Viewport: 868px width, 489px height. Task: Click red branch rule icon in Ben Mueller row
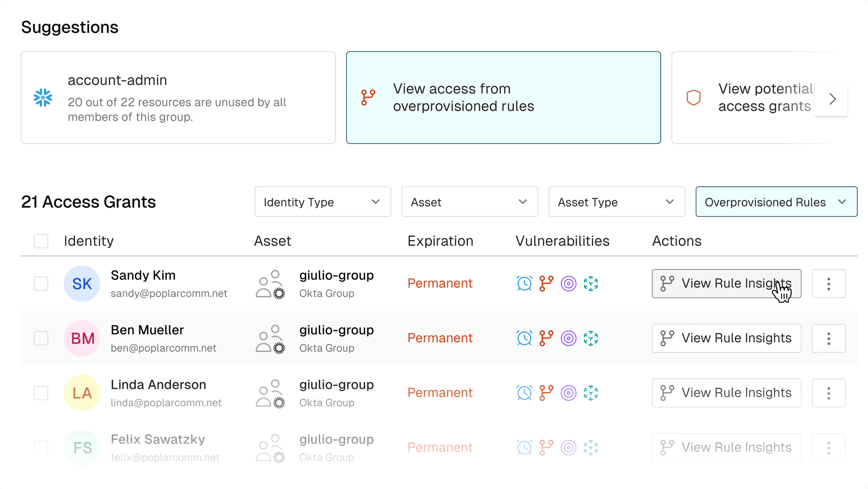[546, 338]
